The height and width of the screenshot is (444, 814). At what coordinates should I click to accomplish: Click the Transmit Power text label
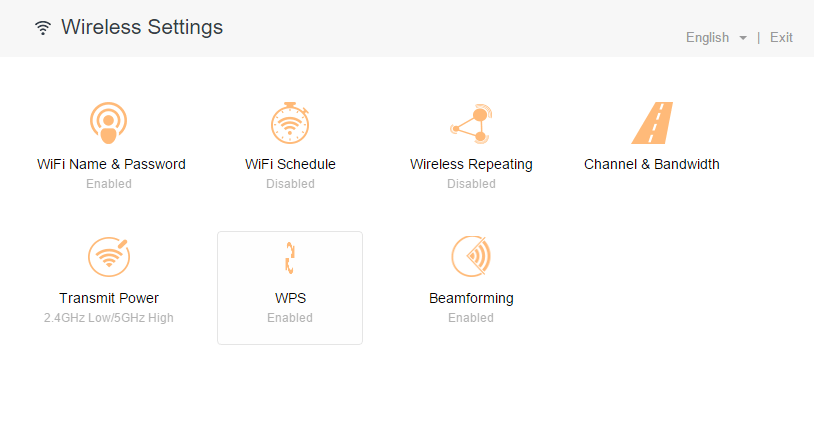[x=109, y=298]
